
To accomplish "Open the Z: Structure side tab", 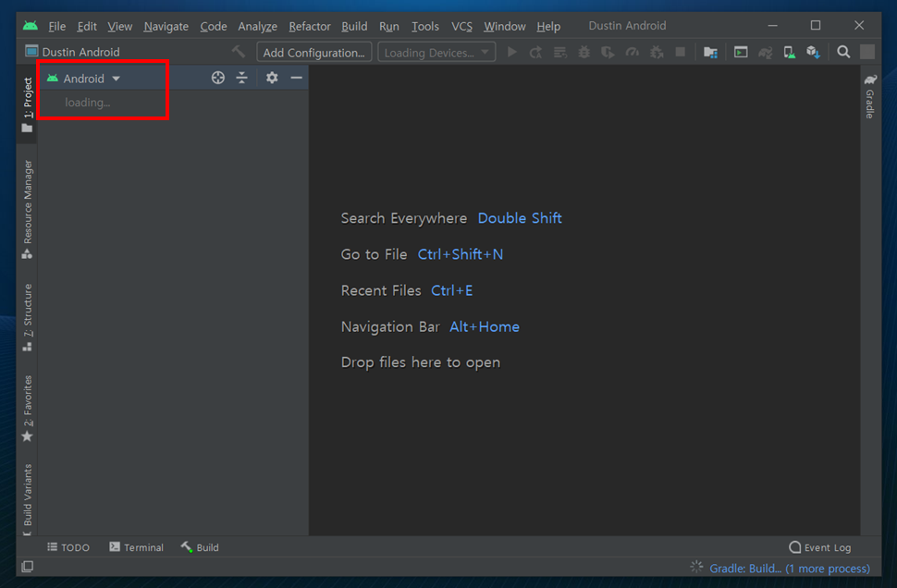I will tap(28, 317).
